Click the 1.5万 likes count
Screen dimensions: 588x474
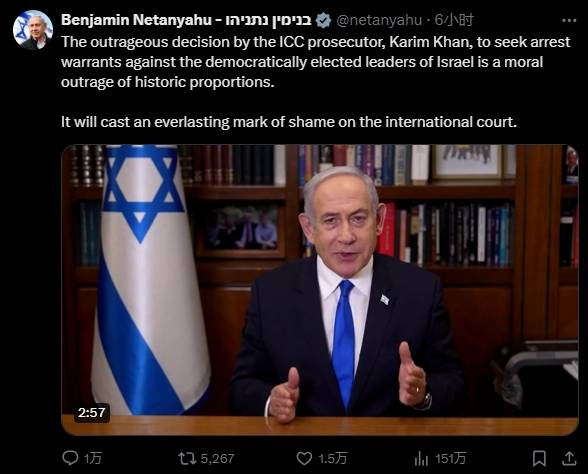pyautogui.click(x=333, y=458)
